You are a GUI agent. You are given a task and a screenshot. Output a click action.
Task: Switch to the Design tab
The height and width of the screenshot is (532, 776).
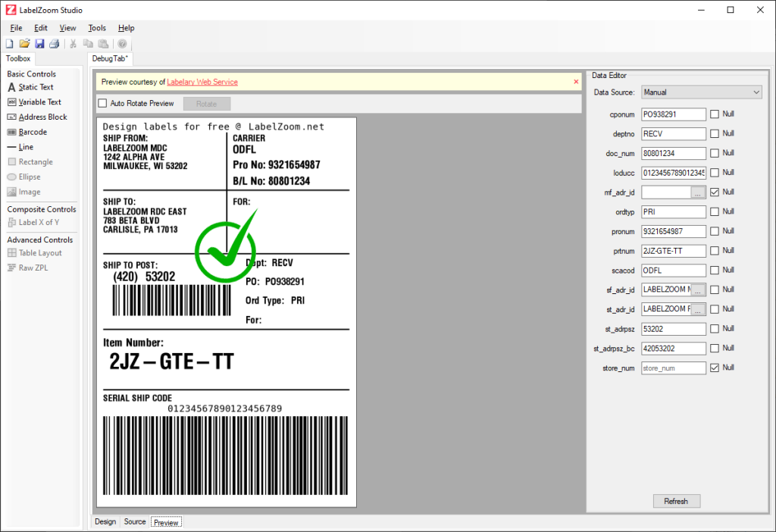pos(105,521)
